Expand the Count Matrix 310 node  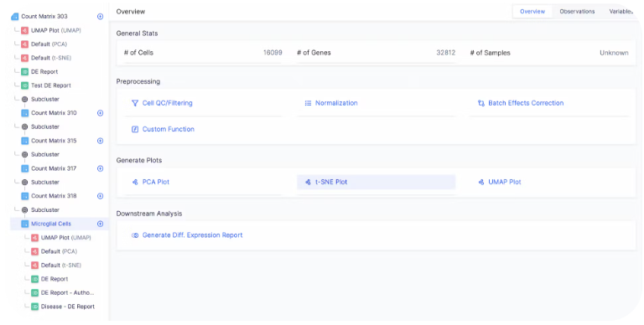tap(101, 113)
